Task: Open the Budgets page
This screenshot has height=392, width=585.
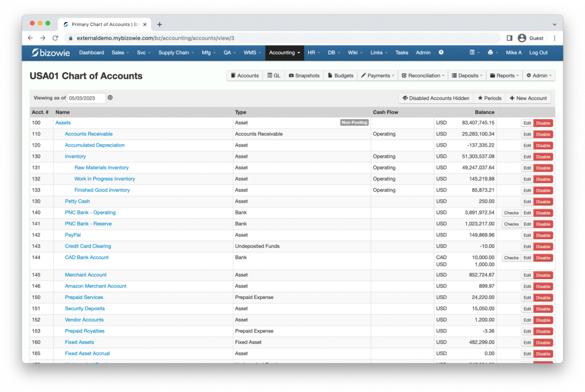Action: (x=341, y=75)
